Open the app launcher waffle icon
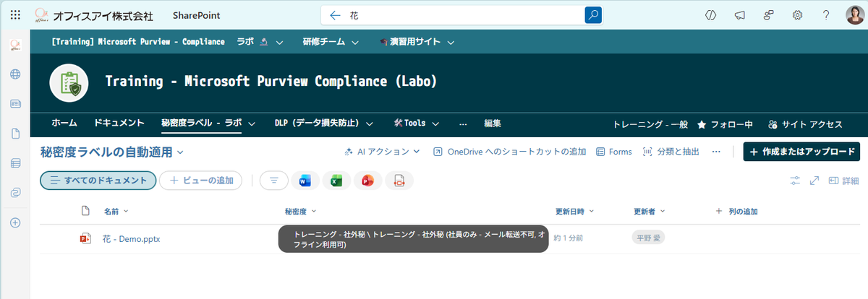The image size is (868, 299). pos(15,15)
